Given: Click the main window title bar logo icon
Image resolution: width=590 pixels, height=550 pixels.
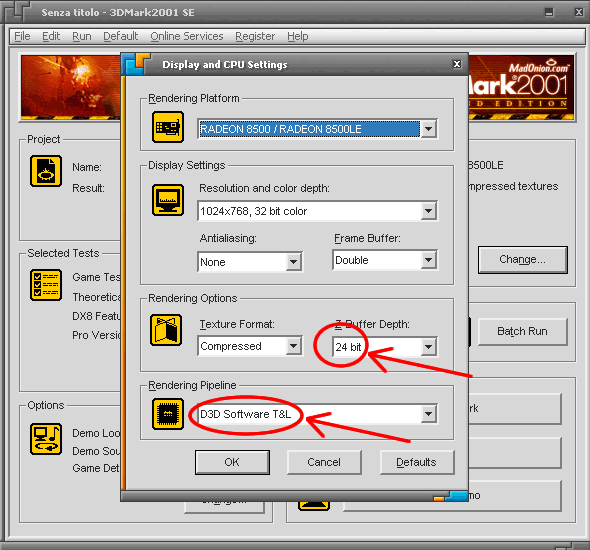Looking at the screenshot, I should pos(17,11).
